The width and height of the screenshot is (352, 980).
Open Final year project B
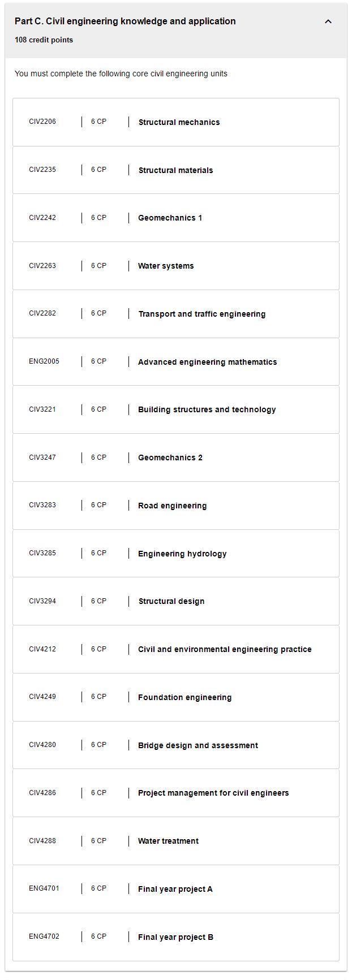click(x=176, y=937)
